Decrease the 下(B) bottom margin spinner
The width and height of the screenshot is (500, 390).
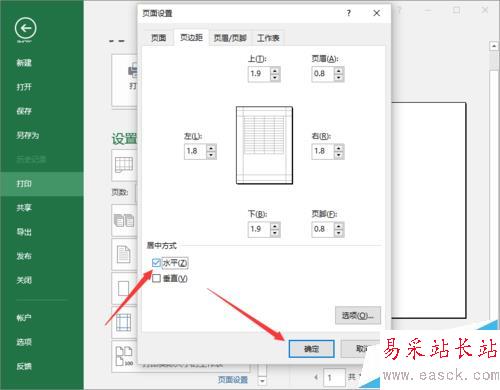click(x=275, y=233)
